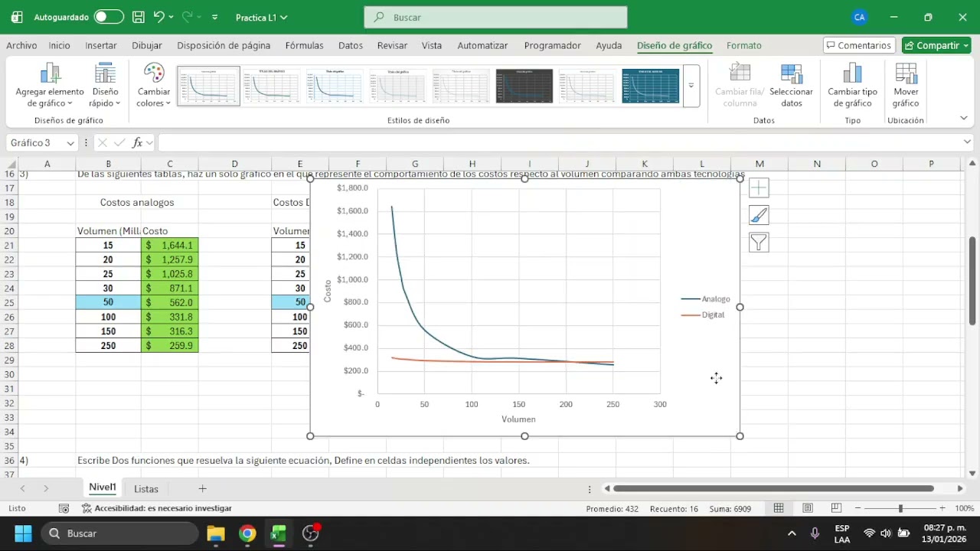Image resolution: width=980 pixels, height=551 pixels.
Task: Click the macro recording status icon
Action: (x=64, y=508)
